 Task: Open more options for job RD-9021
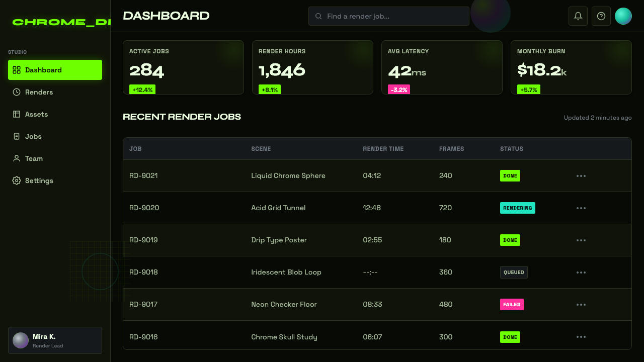click(581, 176)
